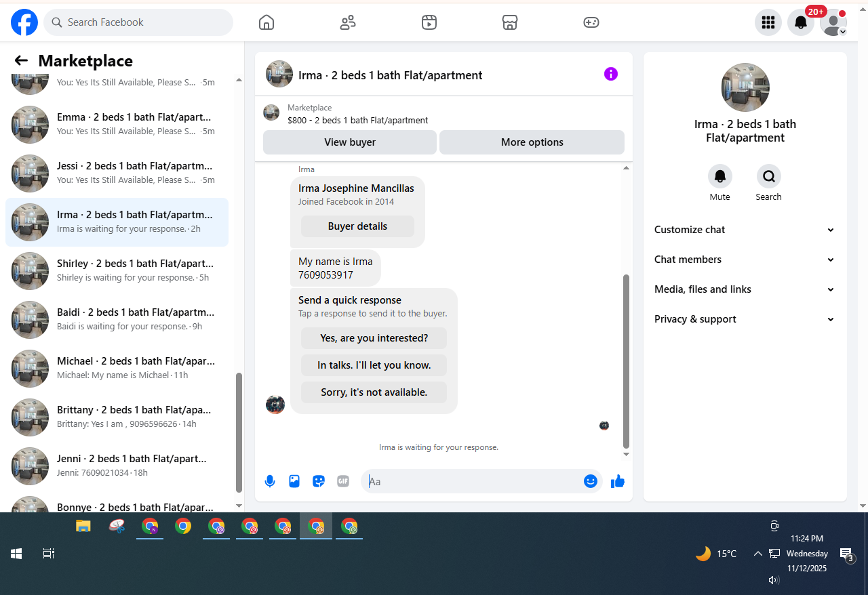The image size is (868, 595).
Task: Click the Search Facebook field
Action: click(138, 22)
